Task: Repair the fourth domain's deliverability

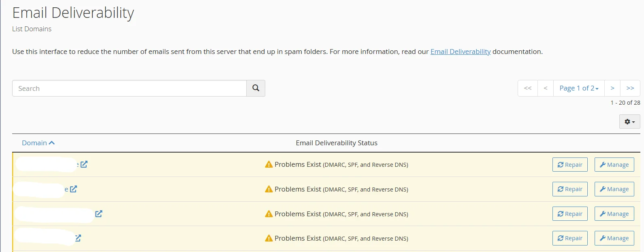Action: pyautogui.click(x=570, y=238)
